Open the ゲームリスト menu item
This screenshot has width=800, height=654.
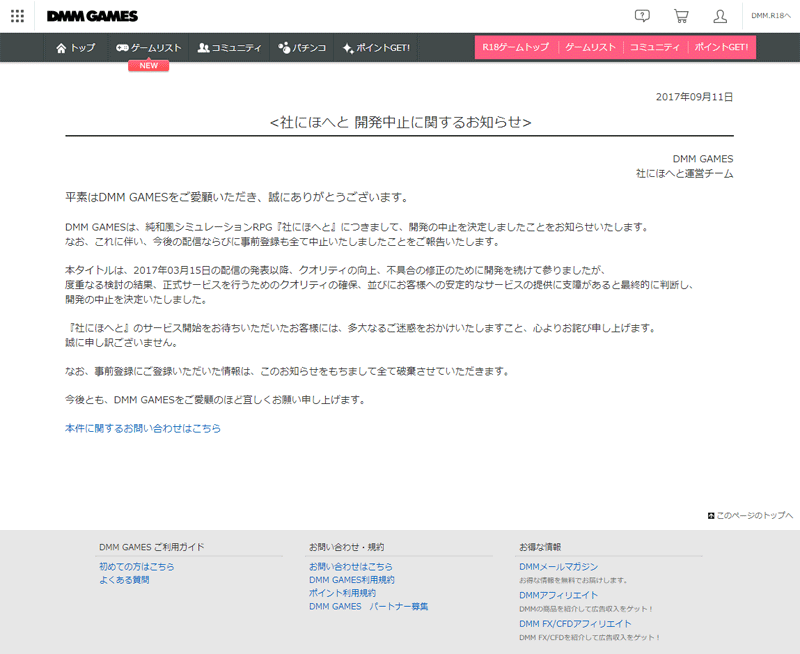pos(148,48)
